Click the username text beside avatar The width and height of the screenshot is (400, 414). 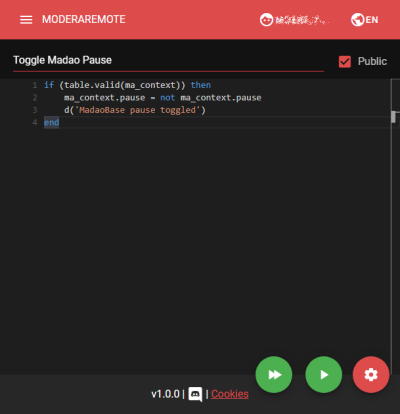[302, 20]
